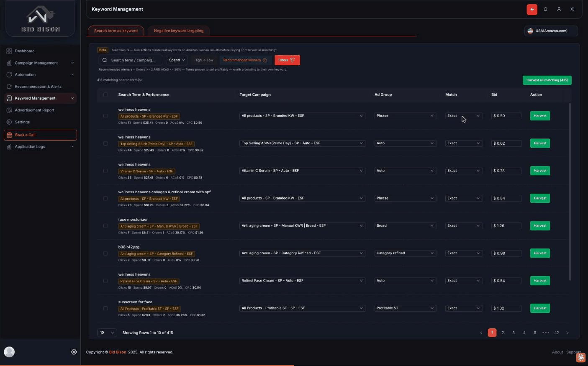This screenshot has width=588, height=366.
Task: Click the Bid Bison copyright link
Action: click(x=118, y=352)
